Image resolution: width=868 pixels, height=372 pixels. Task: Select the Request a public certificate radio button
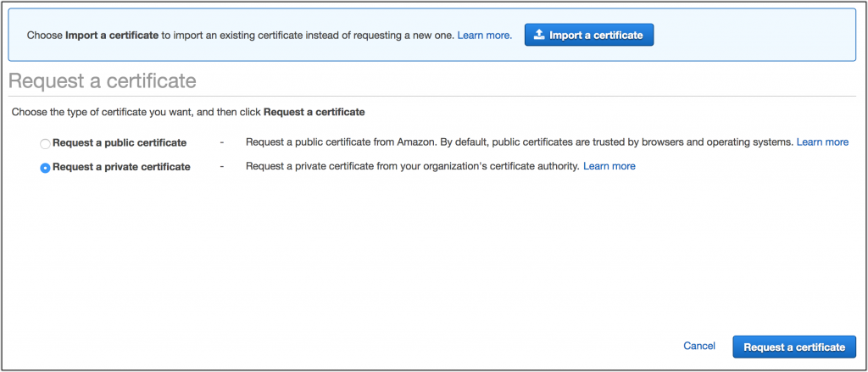click(46, 144)
